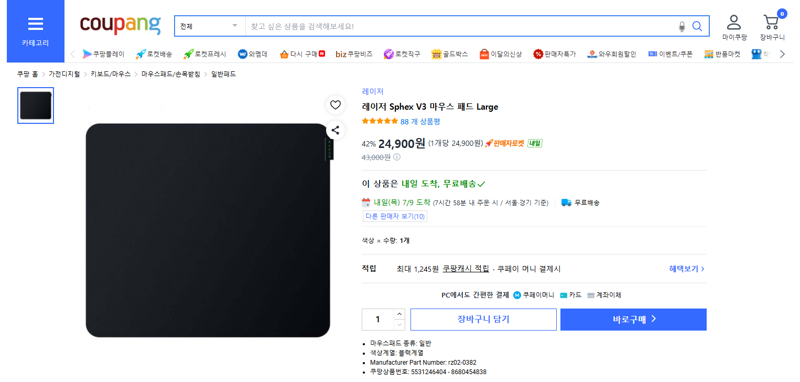Open 마이쿠팡 account icon
The width and height of the screenshot is (800, 382).
click(x=734, y=28)
